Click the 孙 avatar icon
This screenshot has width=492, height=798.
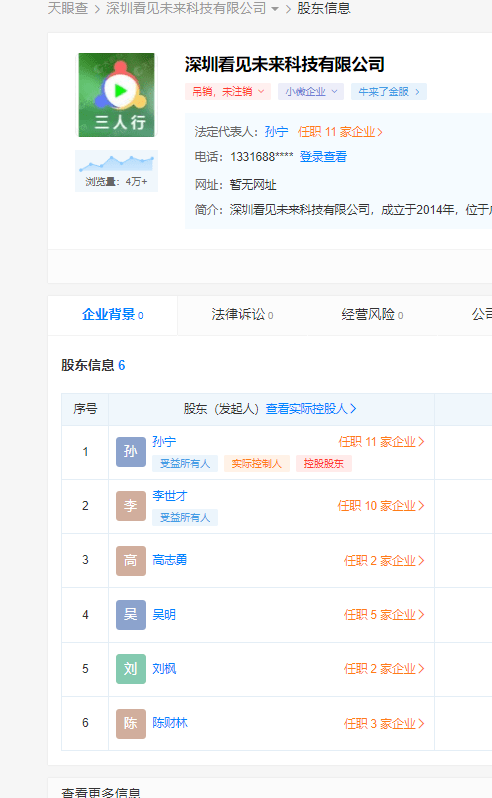(x=131, y=452)
